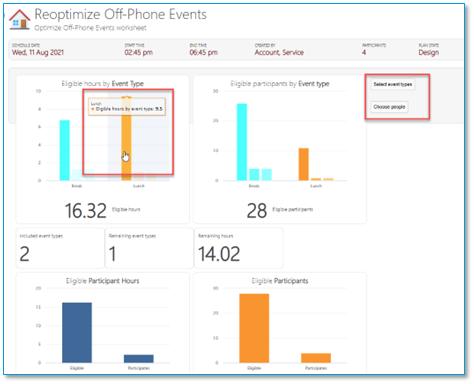Click the Remaining hours value 14.02

[219, 254]
